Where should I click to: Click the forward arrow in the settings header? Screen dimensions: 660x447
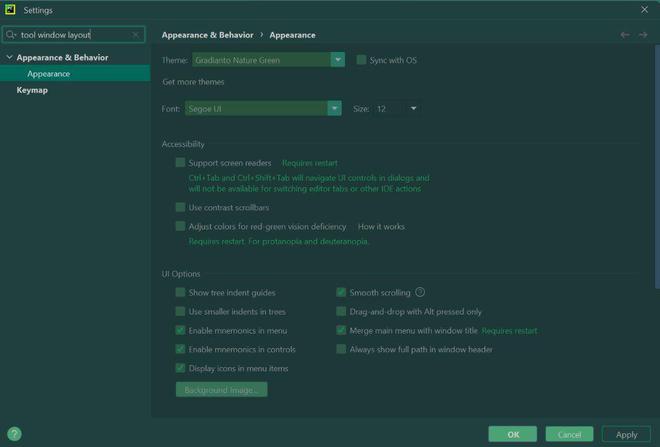click(643, 35)
